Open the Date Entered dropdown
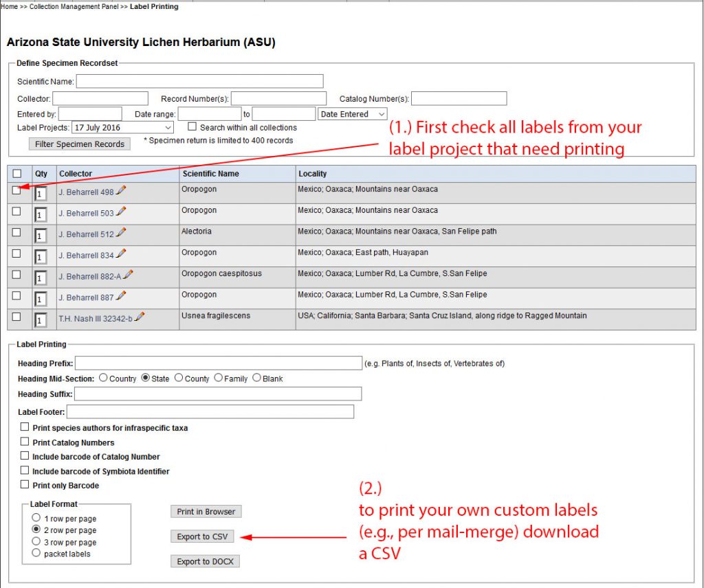Viewport: 704px width, 588px height. click(353, 114)
